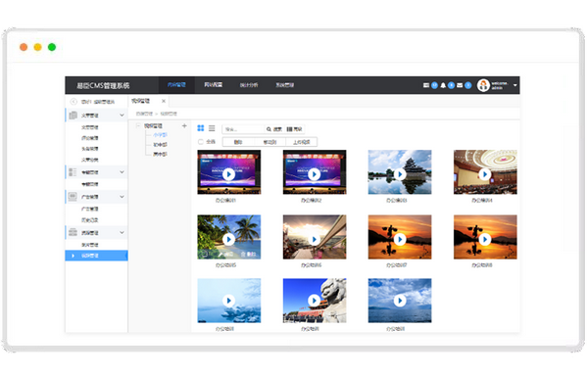588x377 pixels.
Task: Open the envelope mail icon in header
Action: (460, 85)
